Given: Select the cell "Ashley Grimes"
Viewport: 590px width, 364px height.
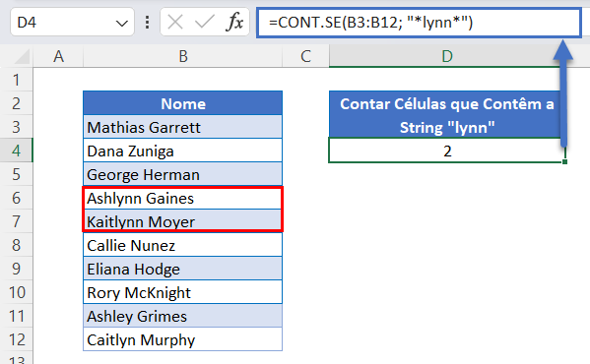Looking at the screenshot, I should (x=183, y=317).
